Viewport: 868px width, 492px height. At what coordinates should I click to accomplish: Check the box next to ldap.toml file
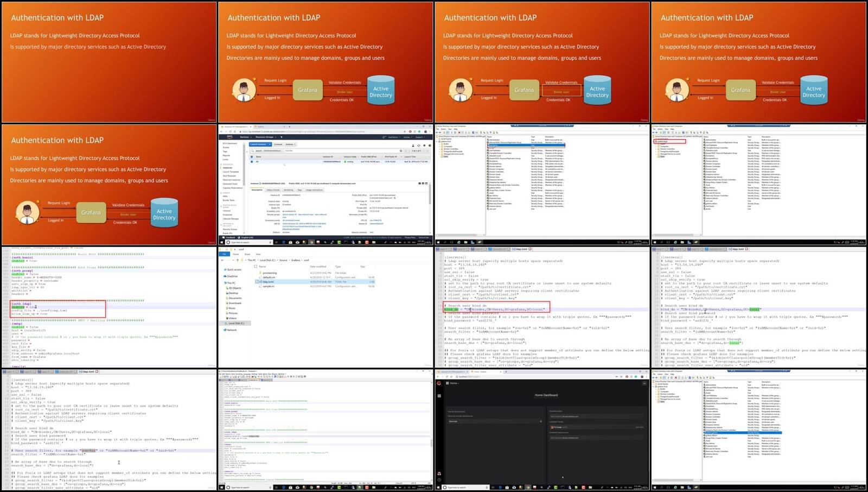tap(257, 282)
